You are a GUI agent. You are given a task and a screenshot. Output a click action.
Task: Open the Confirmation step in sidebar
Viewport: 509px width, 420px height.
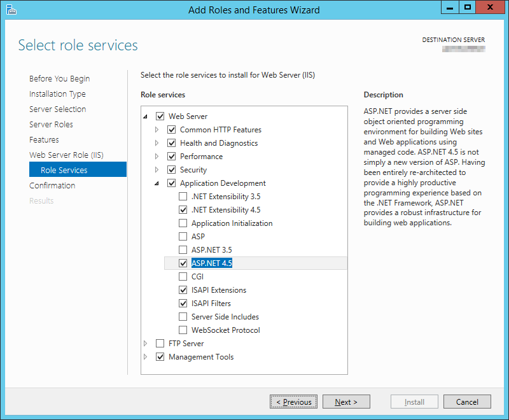tap(52, 186)
